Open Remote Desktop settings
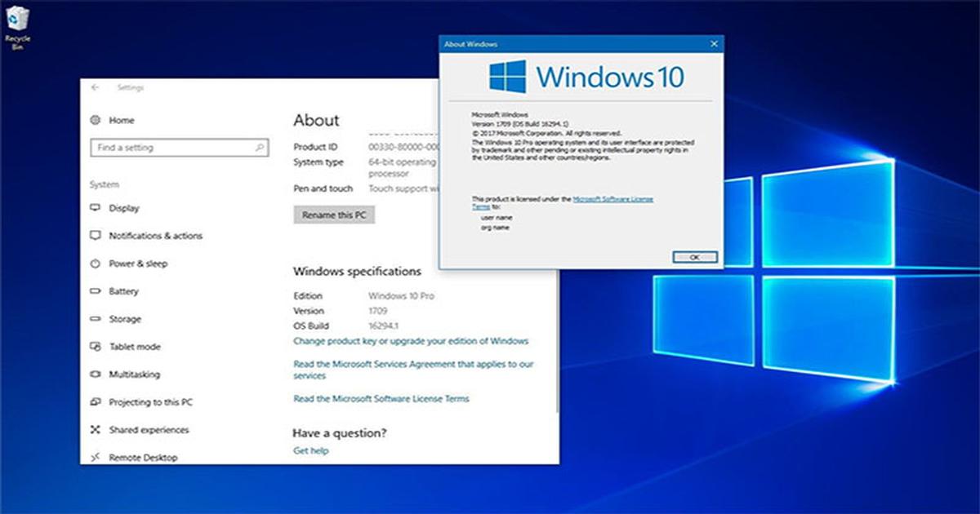 pos(143,458)
